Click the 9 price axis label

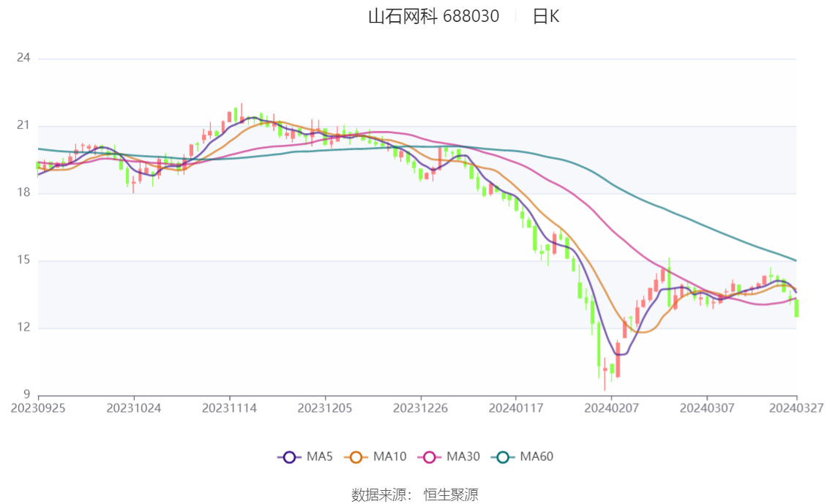26,394
